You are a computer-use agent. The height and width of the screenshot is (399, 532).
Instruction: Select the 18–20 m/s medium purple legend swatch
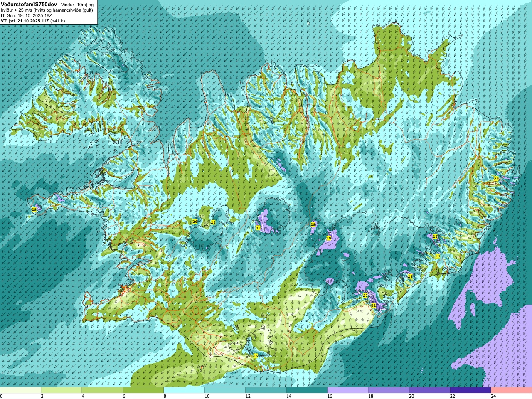click(389, 390)
